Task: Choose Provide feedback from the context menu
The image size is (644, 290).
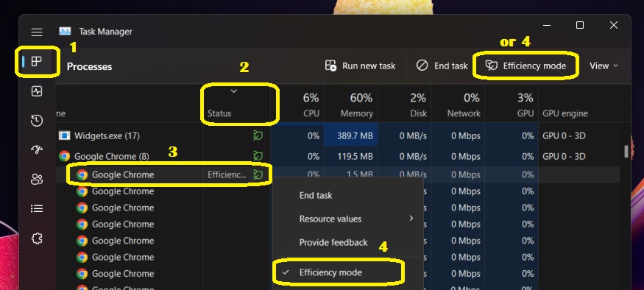Action: [347, 242]
